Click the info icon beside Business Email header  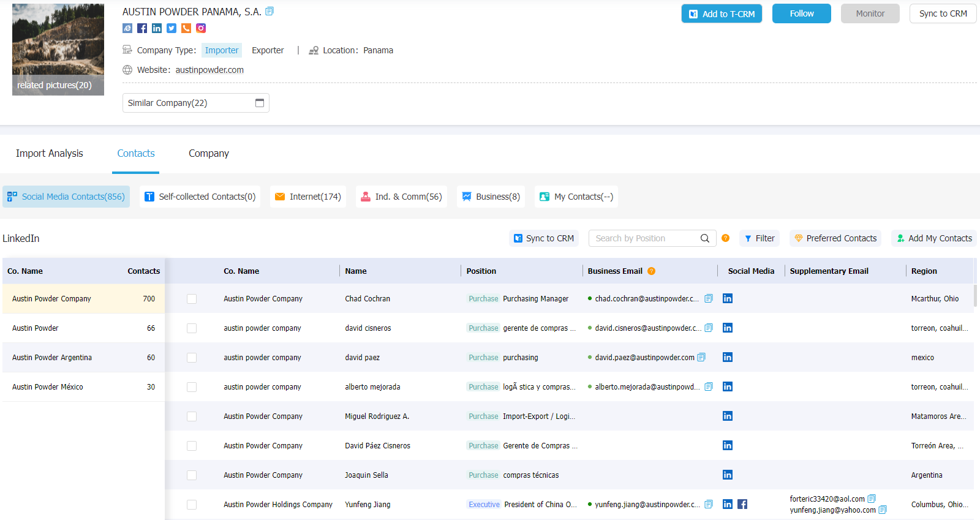coord(652,271)
